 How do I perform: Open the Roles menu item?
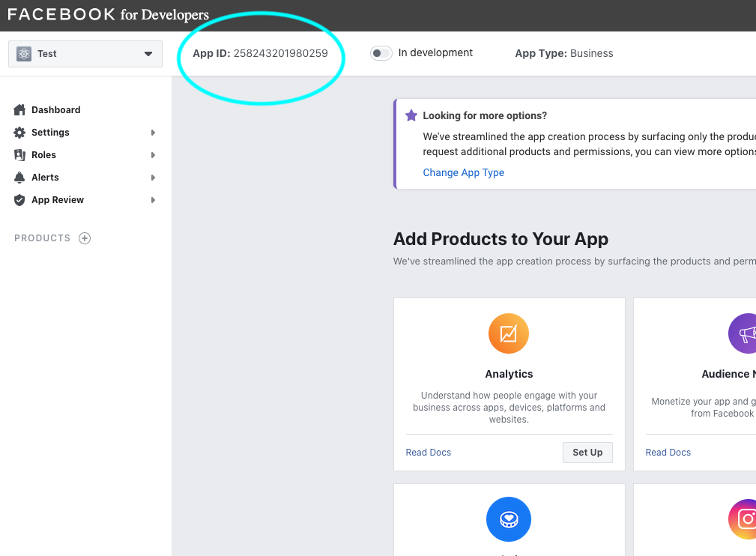[x=44, y=155]
